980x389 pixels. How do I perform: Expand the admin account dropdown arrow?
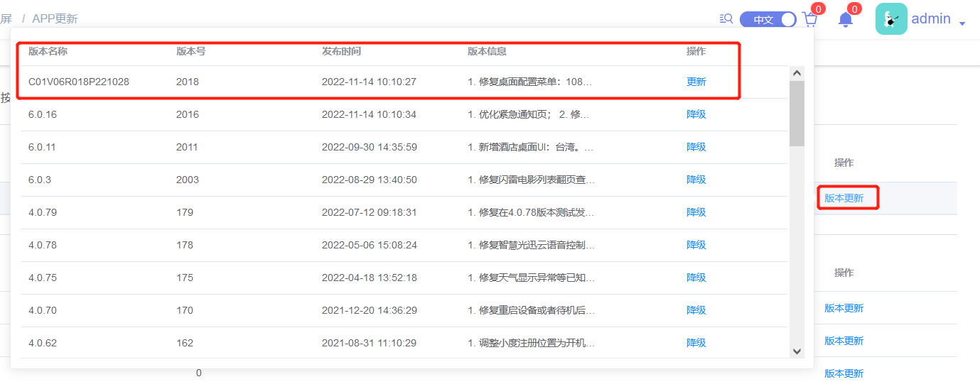click(962, 23)
